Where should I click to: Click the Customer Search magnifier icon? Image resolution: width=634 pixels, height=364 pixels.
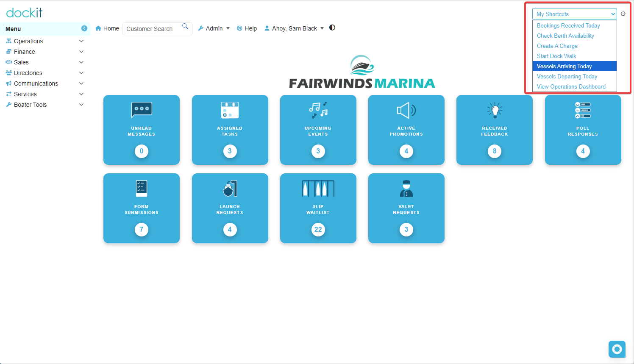(x=185, y=26)
